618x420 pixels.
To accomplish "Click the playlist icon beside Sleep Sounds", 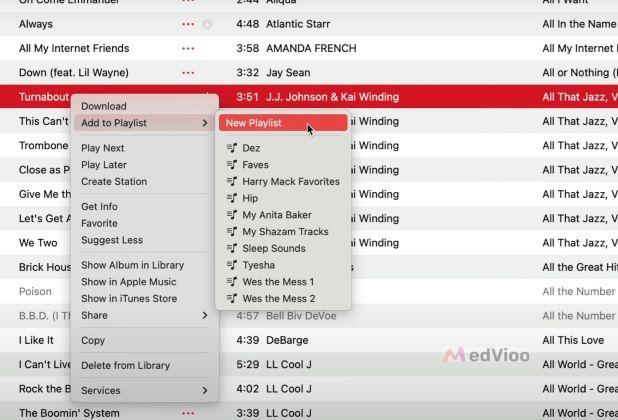I will click(x=232, y=248).
